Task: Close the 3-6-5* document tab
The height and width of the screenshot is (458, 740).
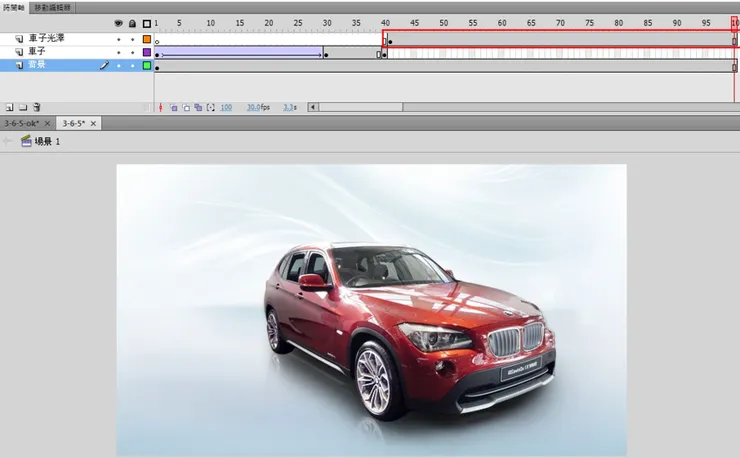Action: pos(94,123)
